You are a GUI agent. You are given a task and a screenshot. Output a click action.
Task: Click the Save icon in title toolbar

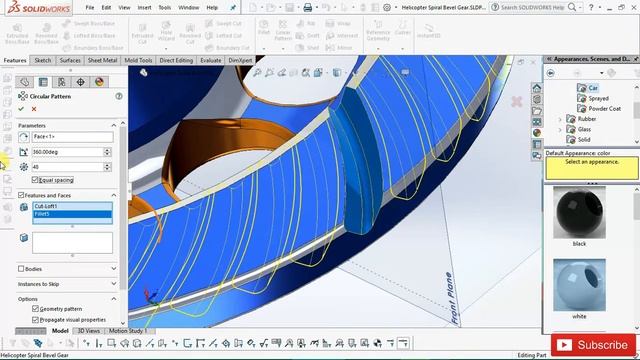click(x=290, y=7)
